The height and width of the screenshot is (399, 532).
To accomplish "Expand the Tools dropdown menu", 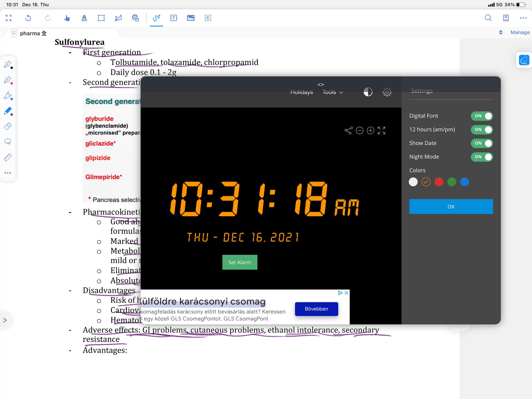I will tap(332, 92).
